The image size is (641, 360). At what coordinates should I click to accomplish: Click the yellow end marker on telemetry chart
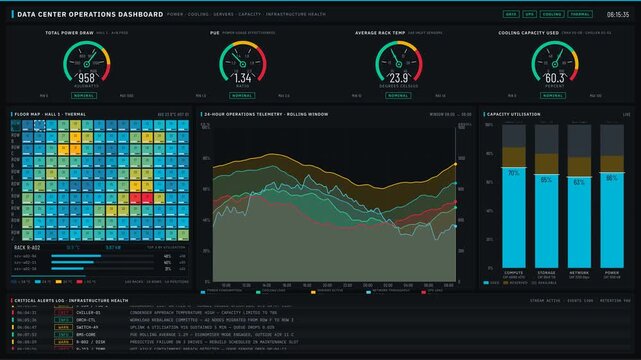pos(456,164)
